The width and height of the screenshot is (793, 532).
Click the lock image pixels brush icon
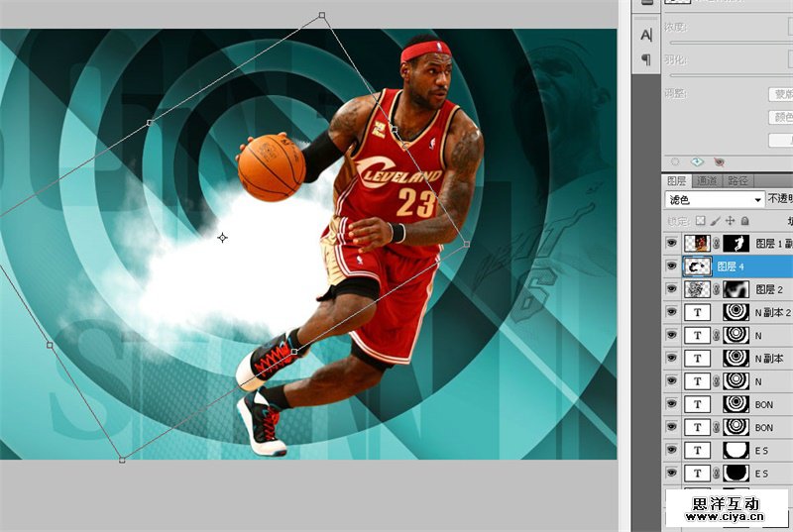[x=715, y=220]
